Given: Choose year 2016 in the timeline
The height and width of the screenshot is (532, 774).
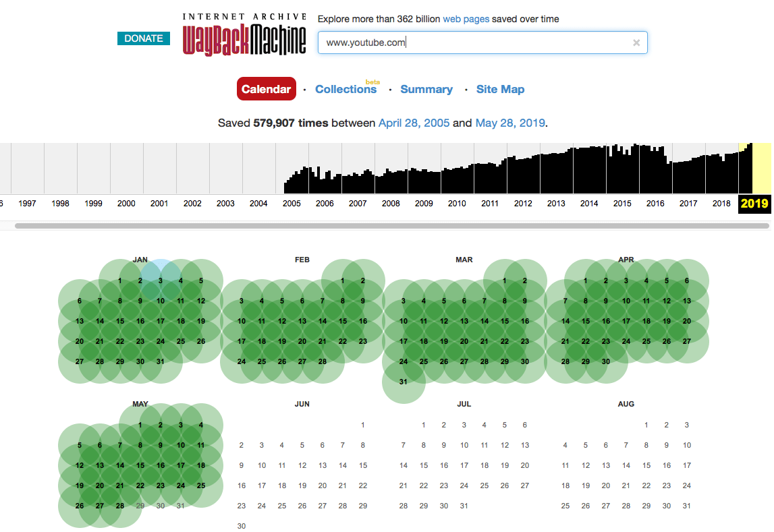Looking at the screenshot, I should (655, 204).
